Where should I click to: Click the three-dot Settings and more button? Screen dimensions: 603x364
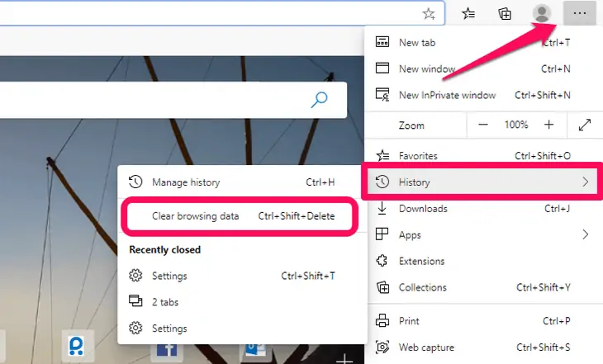(x=578, y=13)
